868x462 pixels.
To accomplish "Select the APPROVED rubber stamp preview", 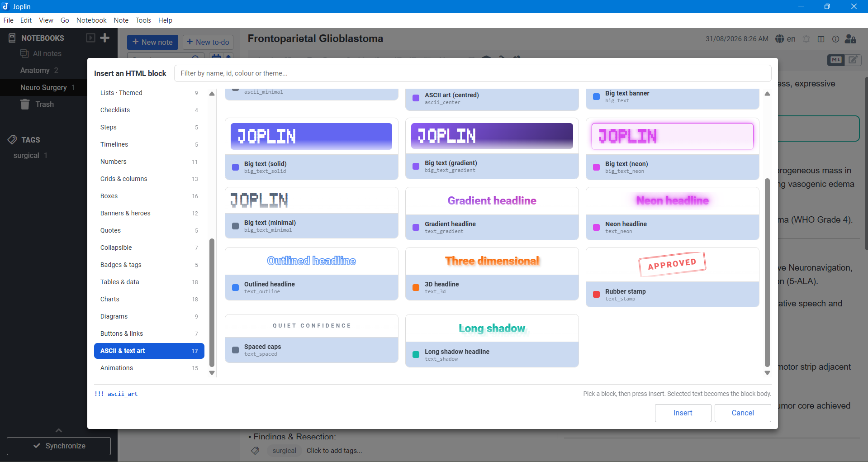I will point(672,264).
